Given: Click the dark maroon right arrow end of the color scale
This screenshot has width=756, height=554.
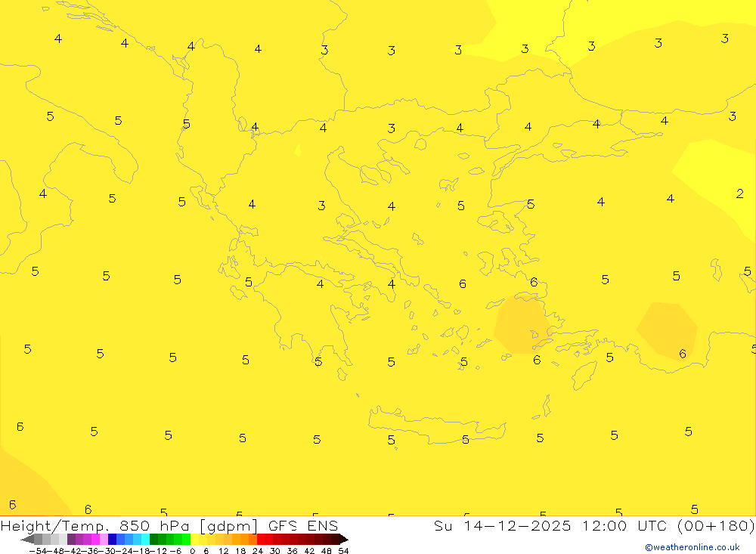Looking at the screenshot, I should click(x=344, y=539).
